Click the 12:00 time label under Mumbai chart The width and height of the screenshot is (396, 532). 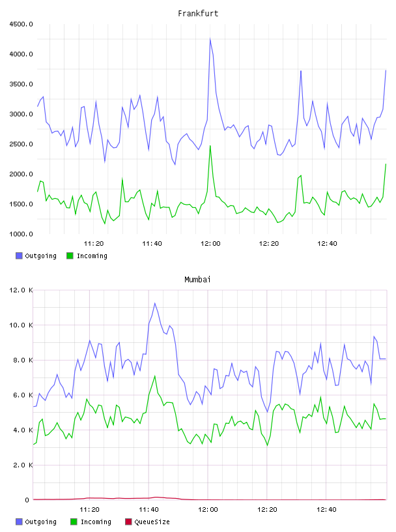208,510
